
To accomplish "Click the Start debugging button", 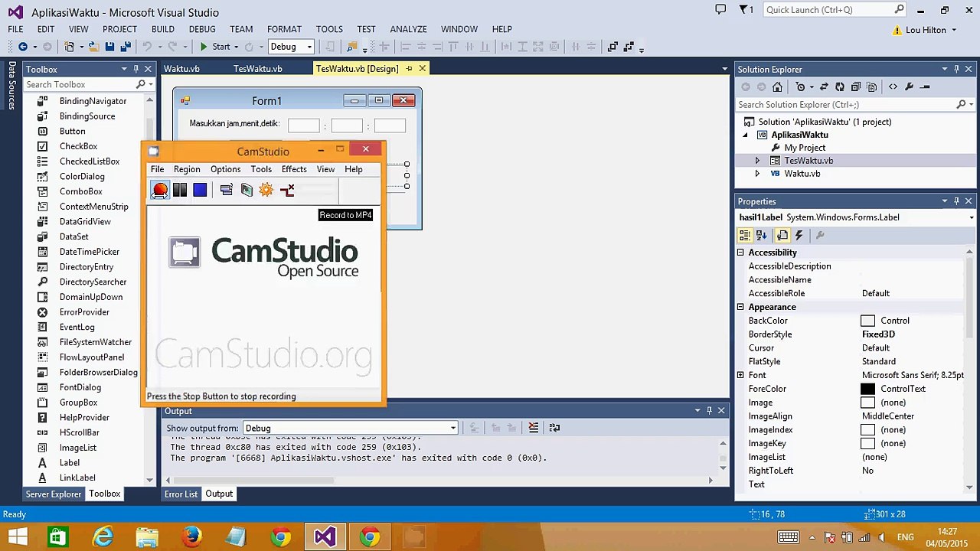I will (215, 47).
